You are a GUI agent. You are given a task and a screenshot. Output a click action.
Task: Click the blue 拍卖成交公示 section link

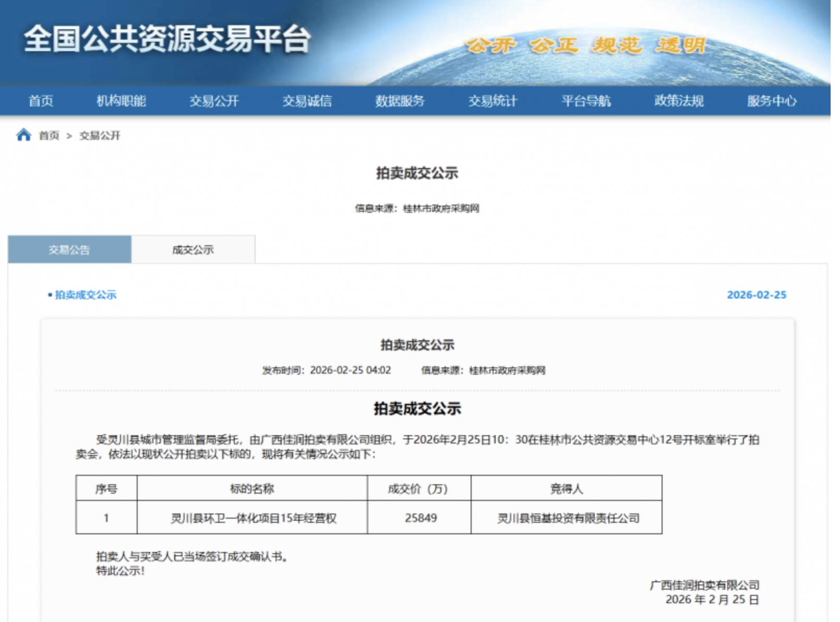[86, 295]
